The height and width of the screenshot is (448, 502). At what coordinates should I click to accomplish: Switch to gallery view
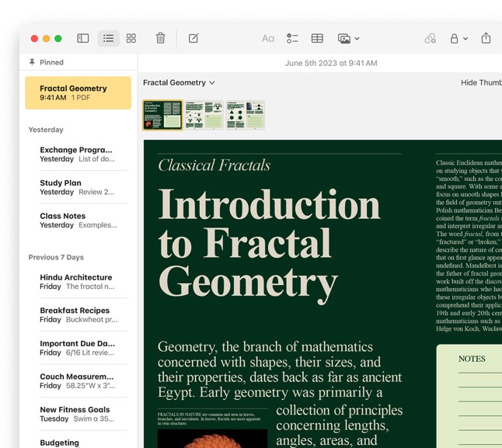[x=131, y=38]
